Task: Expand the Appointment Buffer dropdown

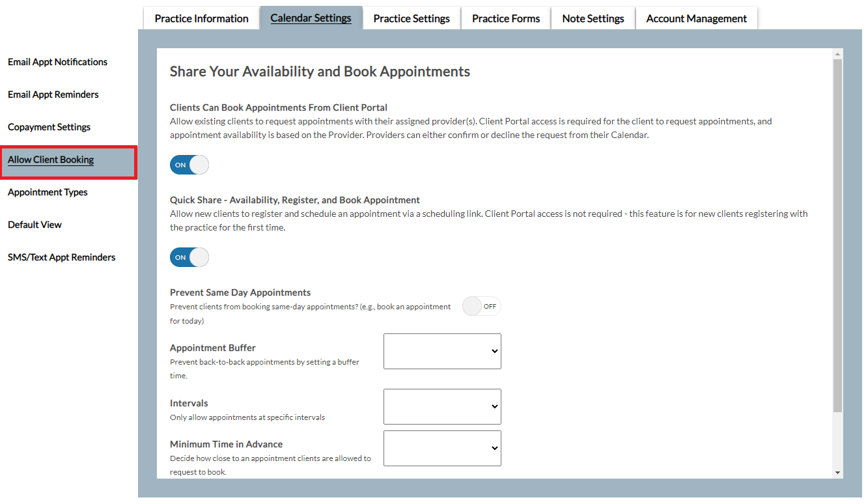Action: click(442, 351)
